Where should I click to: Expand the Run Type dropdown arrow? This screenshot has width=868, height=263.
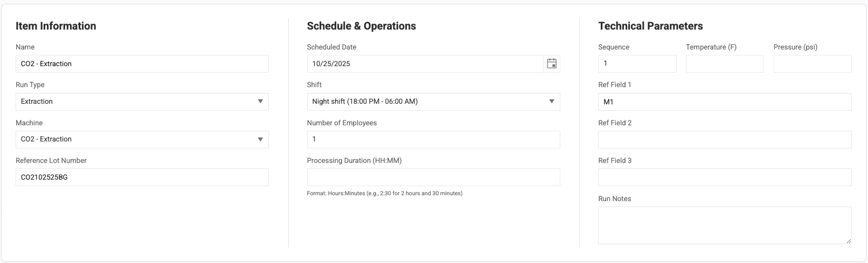[x=260, y=102]
